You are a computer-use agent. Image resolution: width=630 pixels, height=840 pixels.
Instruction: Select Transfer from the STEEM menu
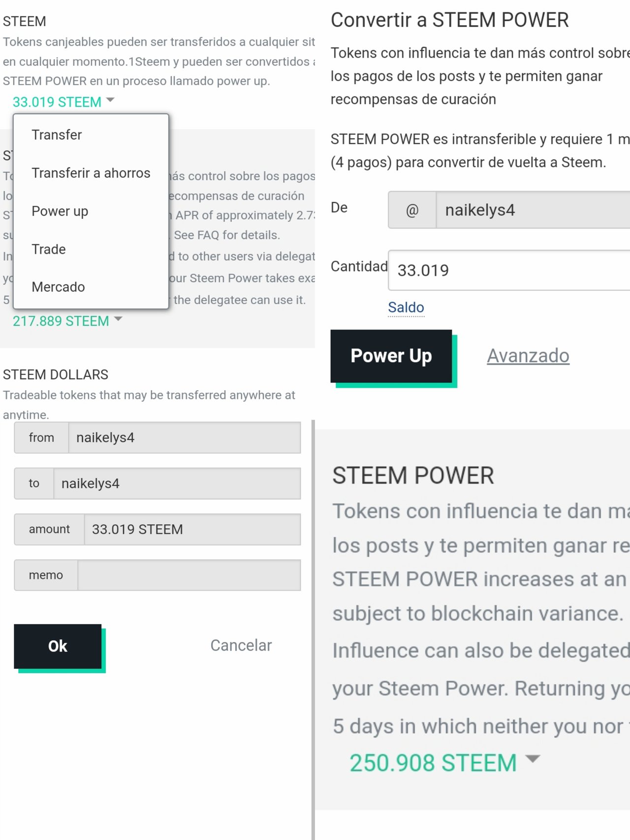click(x=57, y=135)
